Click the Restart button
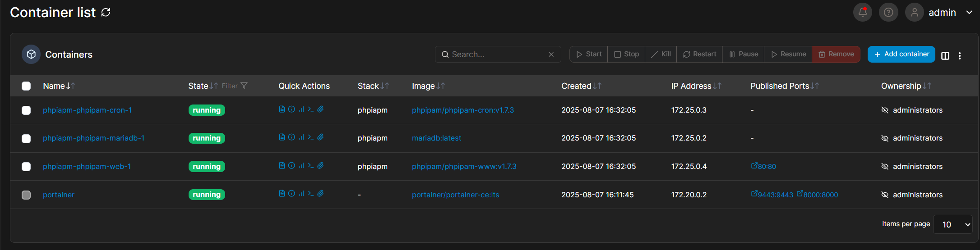 (x=699, y=54)
